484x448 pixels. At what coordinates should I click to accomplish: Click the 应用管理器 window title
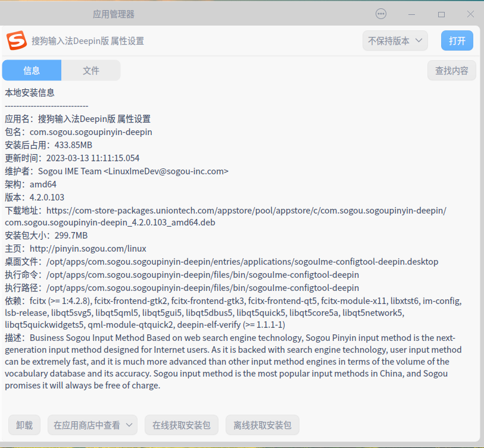pos(114,14)
